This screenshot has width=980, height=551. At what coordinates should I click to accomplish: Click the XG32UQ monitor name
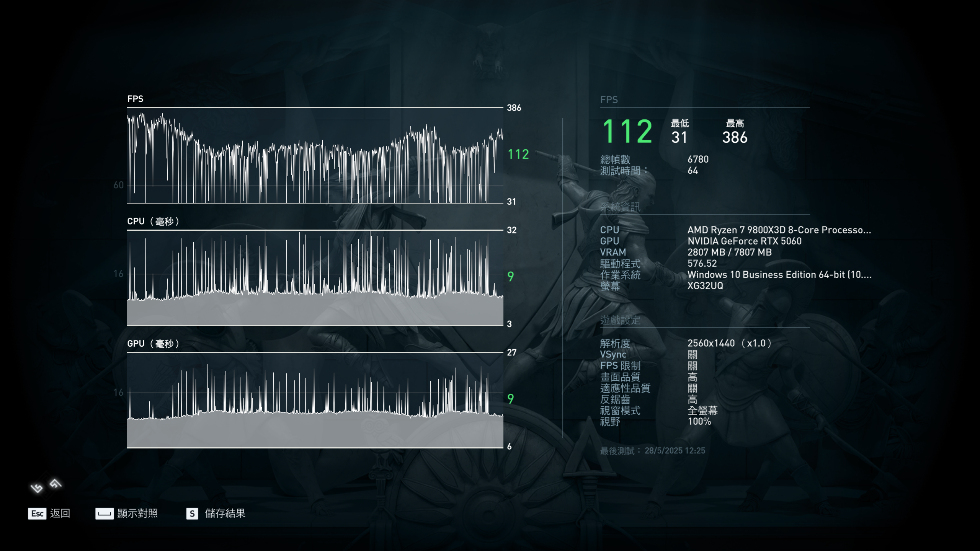(705, 286)
